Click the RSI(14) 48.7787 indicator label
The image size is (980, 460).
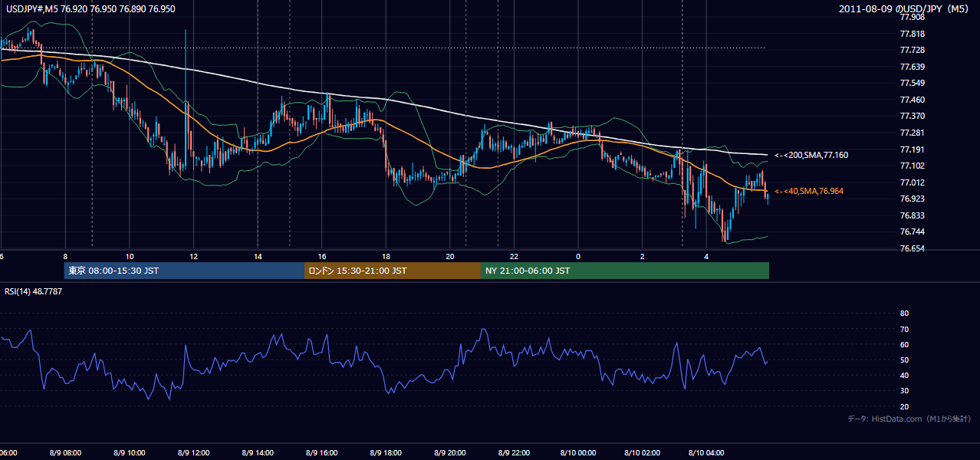34,291
